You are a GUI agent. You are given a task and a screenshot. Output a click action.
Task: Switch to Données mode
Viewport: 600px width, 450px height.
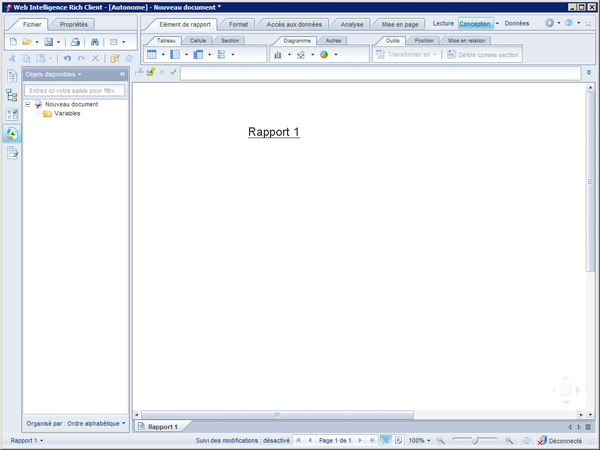[517, 23]
